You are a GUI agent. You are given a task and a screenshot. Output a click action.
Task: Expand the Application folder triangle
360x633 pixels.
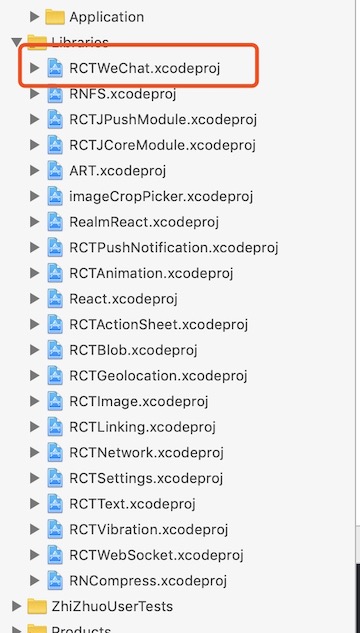click(x=35, y=17)
